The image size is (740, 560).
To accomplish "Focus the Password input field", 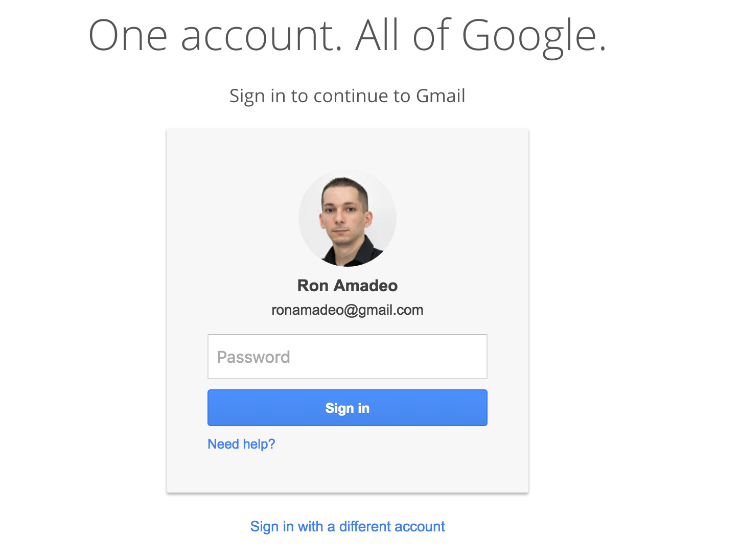I will [x=348, y=357].
